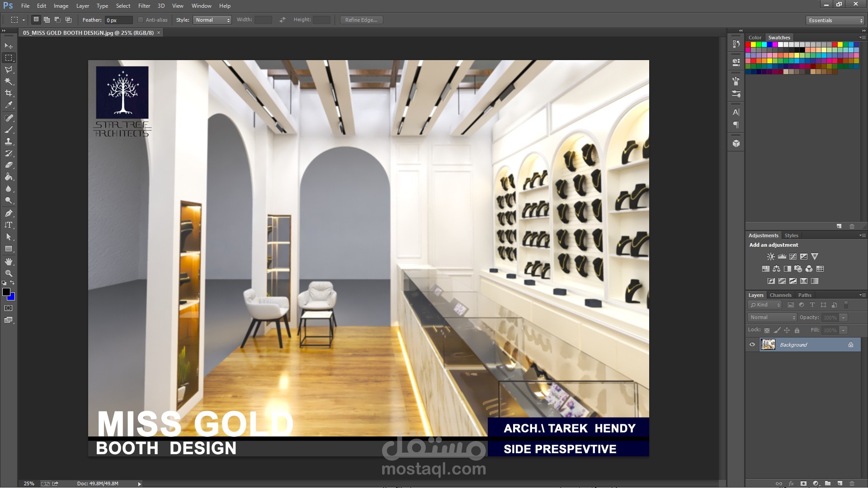The image size is (868, 488).
Task: Switch to the Styles tab
Action: 791,235
